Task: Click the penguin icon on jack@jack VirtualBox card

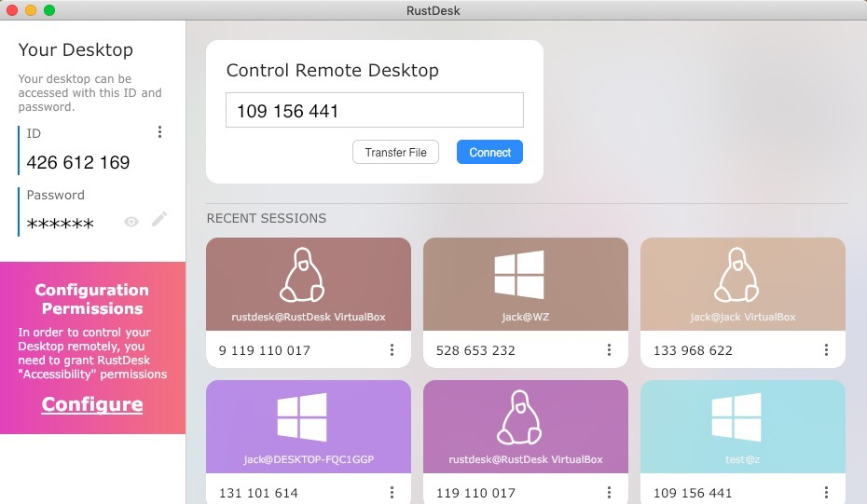Action: pos(742,276)
